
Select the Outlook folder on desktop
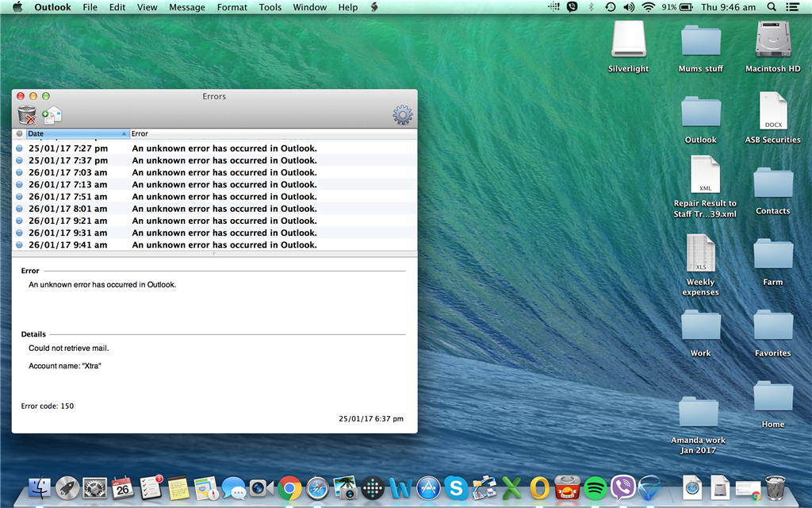pos(701,111)
